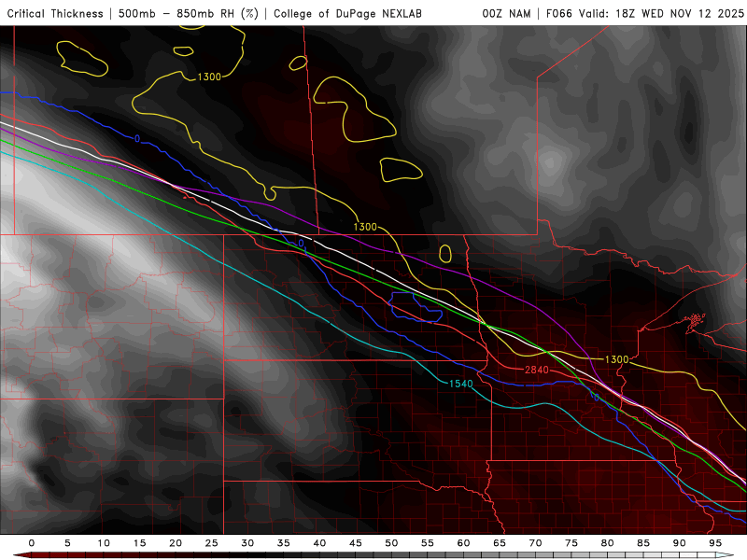The image size is (747, 560).
Task: Select color scale value "25"
Action: [x=212, y=543]
